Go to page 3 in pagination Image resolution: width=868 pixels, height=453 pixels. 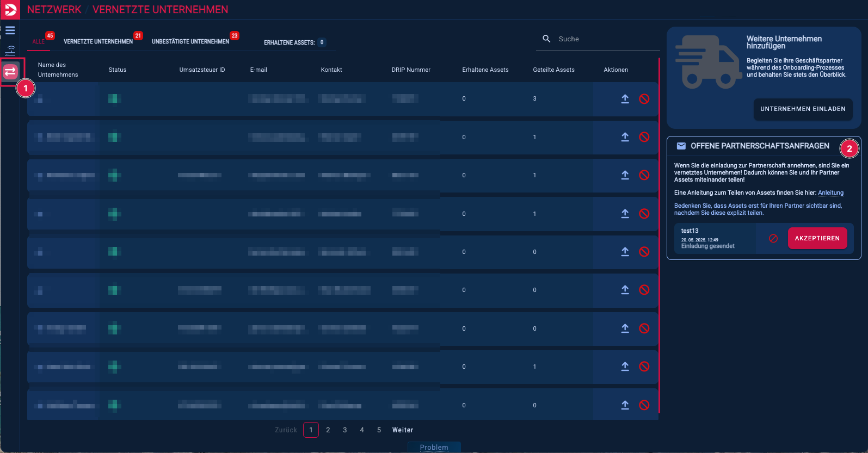tap(344, 430)
